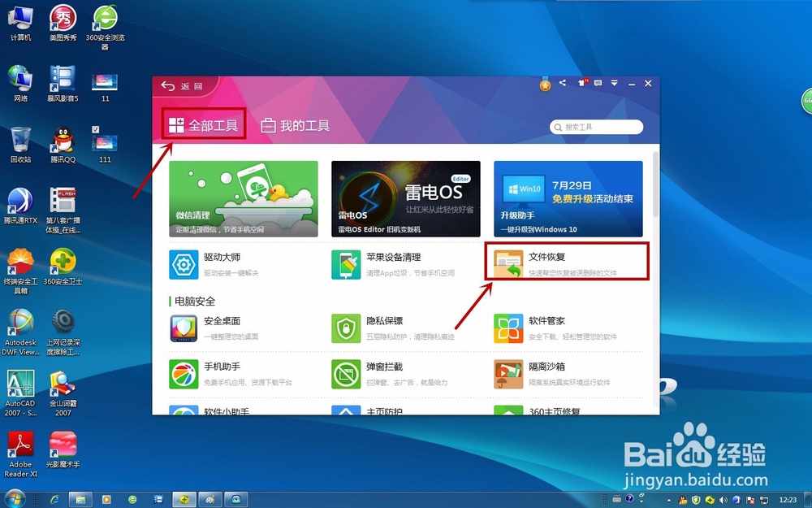Open the feedback speech bubble icon
Screen dimensions: 812x508
coord(598,83)
